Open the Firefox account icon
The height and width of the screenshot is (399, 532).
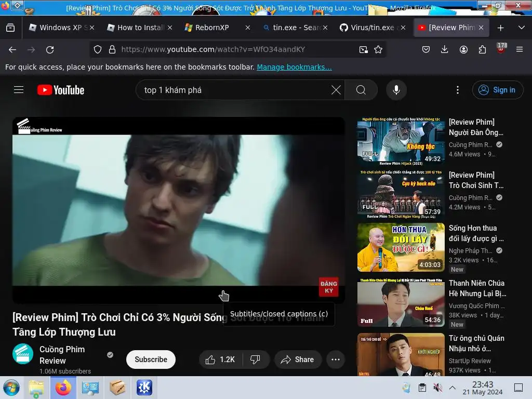pyautogui.click(x=463, y=49)
